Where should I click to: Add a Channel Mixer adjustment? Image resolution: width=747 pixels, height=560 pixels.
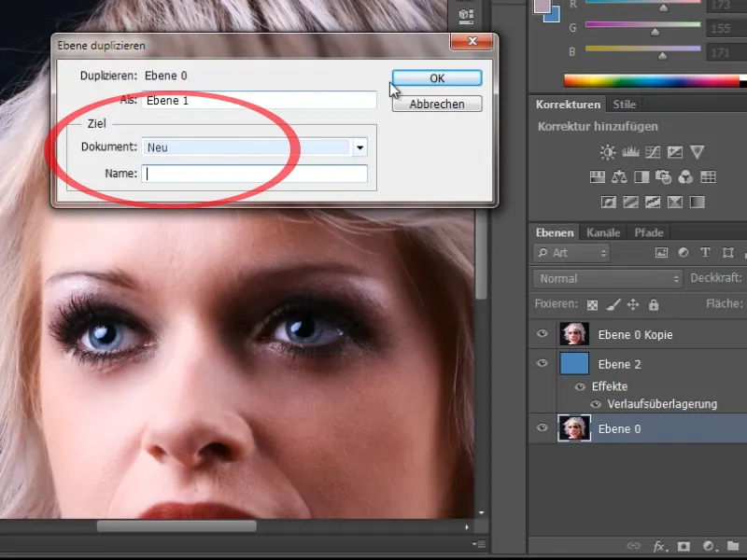coord(685,177)
